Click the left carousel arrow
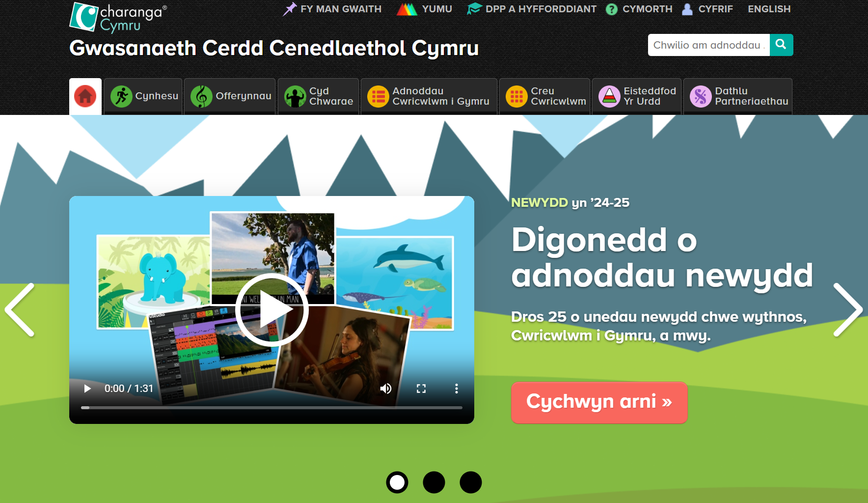Viewport: 868px width, 503px height. coord(19,310)
